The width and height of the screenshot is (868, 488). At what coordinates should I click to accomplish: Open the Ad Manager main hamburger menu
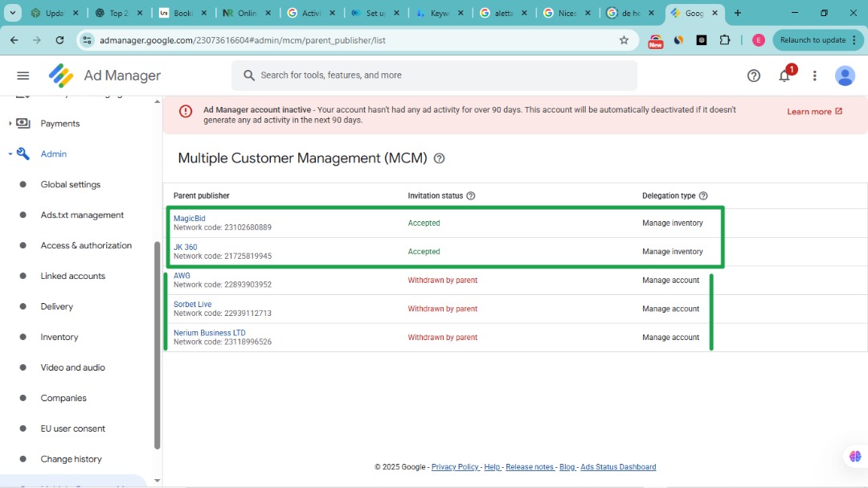23,76
